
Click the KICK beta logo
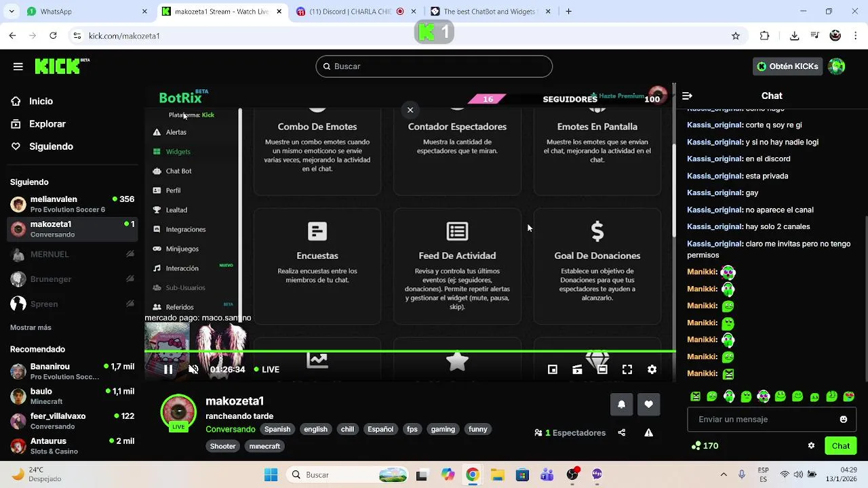tap(62, 66)
